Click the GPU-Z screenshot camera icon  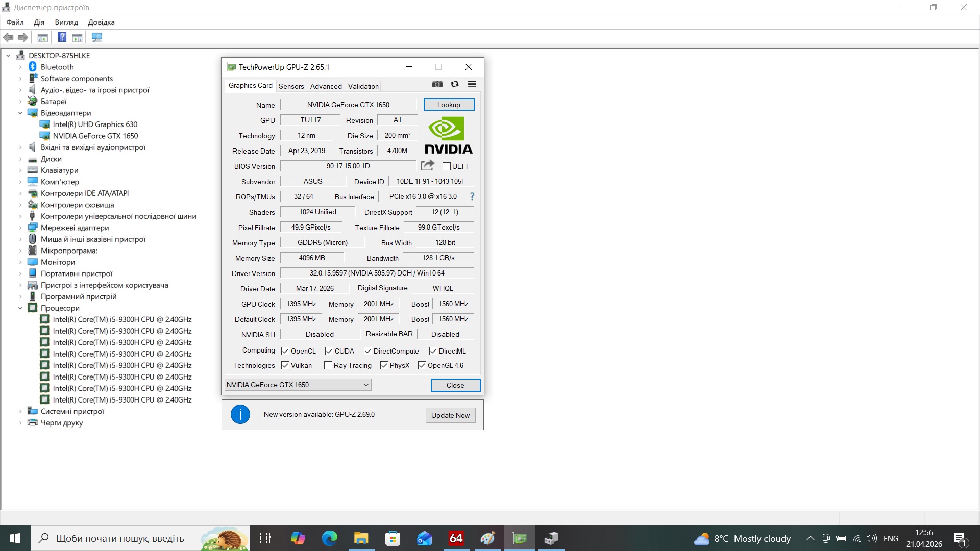(437, 84)
